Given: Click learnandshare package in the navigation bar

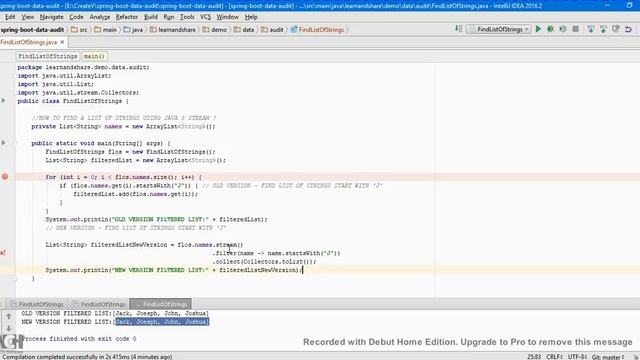Looking at the screenshot, I should click(x=173, y=29).
